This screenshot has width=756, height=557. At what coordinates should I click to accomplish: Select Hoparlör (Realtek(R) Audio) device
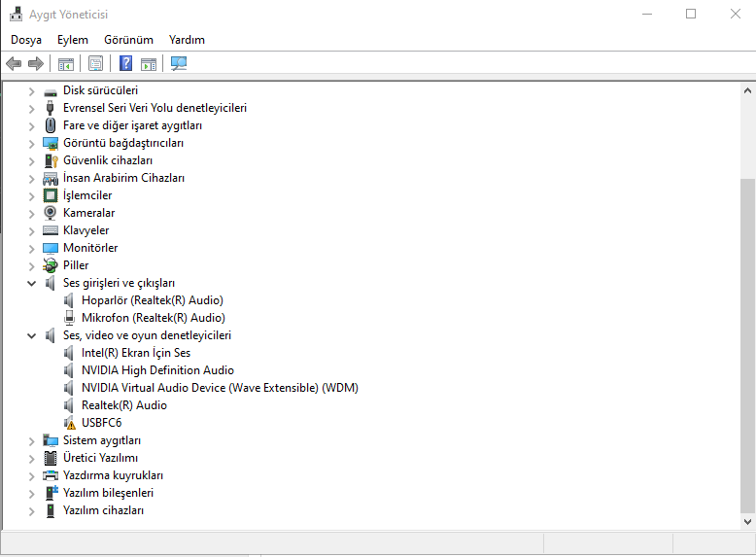tap(153, 300)
